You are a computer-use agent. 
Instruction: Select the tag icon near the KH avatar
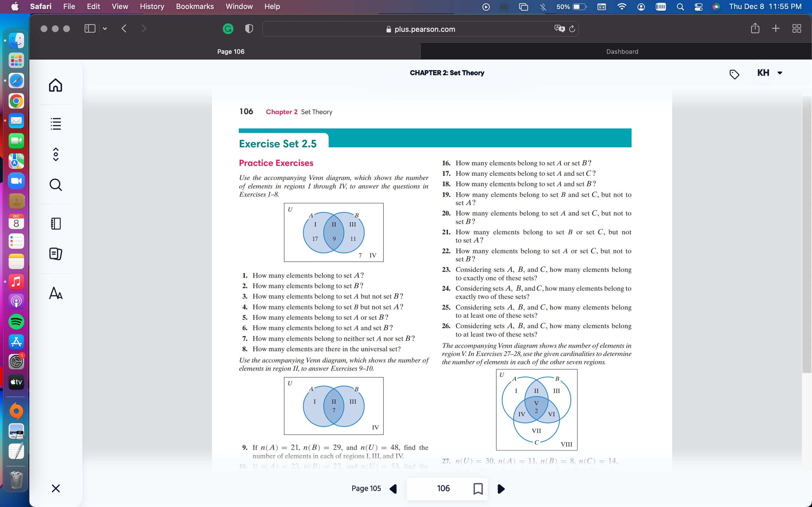(734, 74)
